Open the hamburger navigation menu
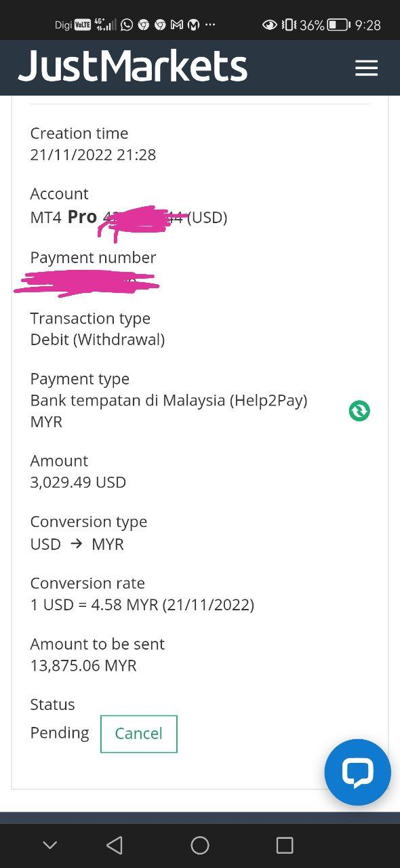 pos(366,68)
